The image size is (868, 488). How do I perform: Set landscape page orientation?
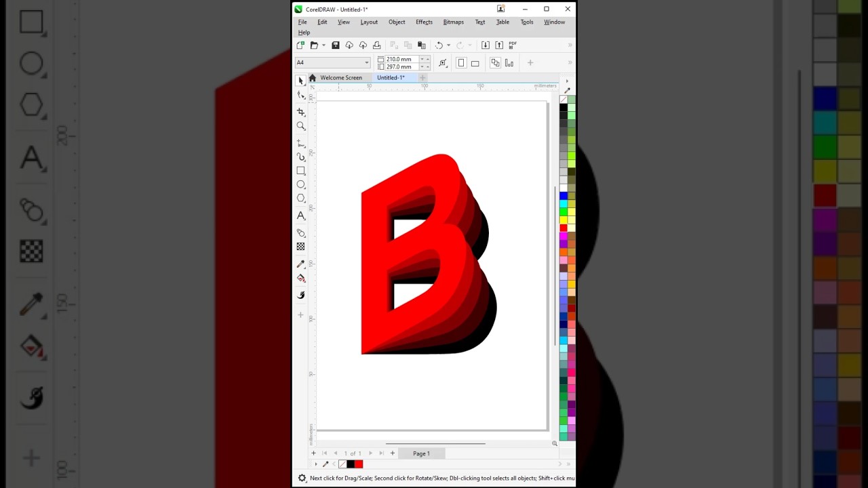pyautogui.click(x=475, y=63)
